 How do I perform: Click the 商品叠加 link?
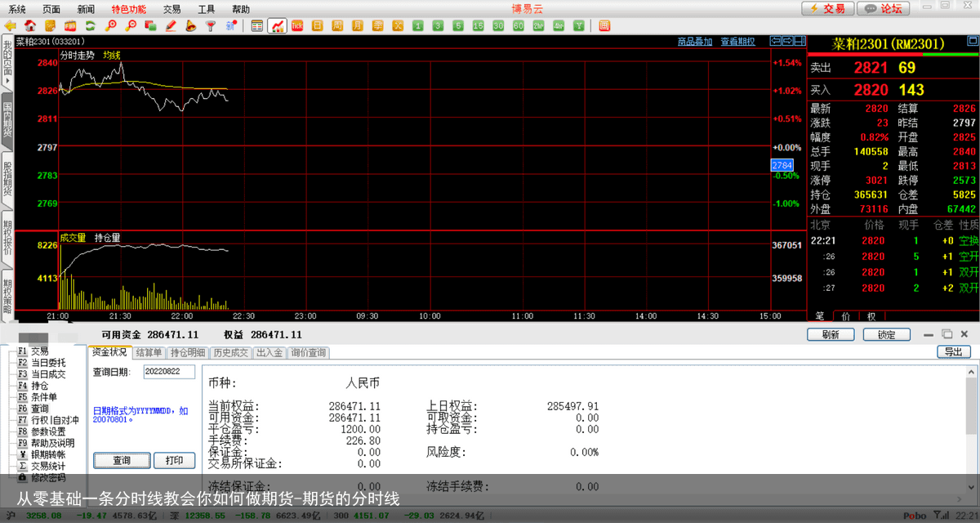click(694, 42)
